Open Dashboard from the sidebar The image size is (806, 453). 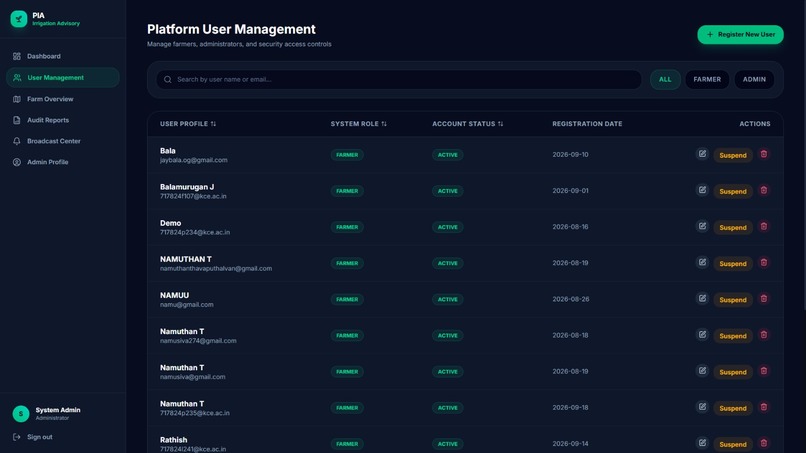tap(63, 56)
